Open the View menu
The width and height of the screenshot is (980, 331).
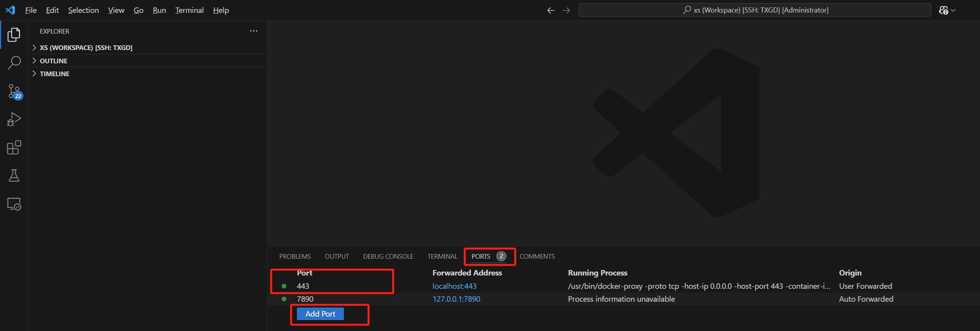116,10
